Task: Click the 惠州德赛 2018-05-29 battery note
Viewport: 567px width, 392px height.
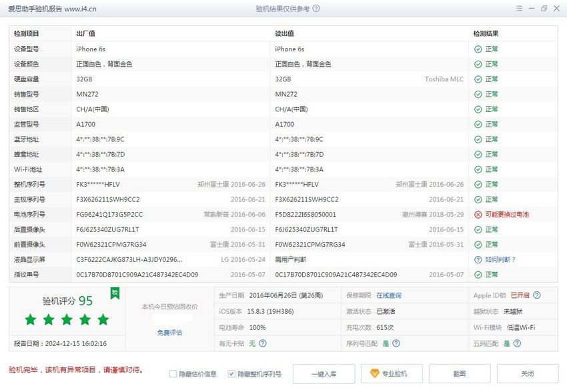Action: [433, 215]
